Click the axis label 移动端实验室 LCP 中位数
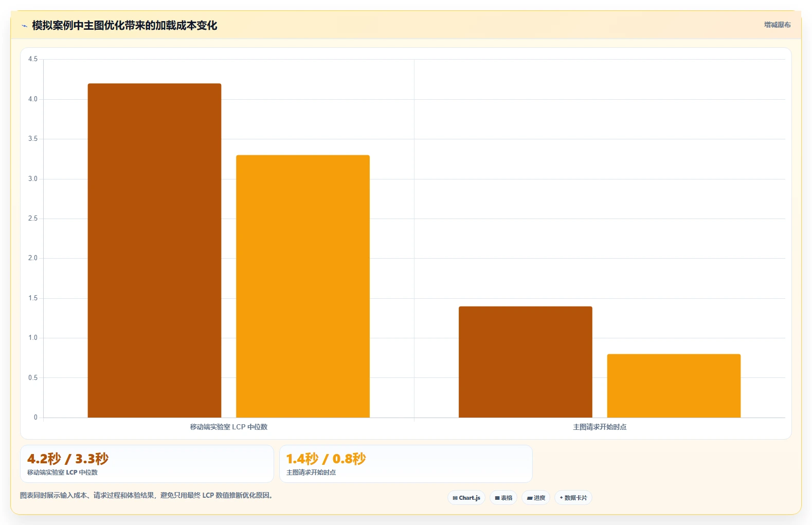 point(229,427)
